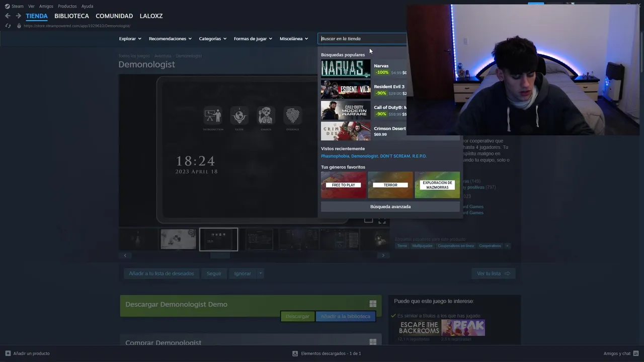The width and height of the screenshot is (644, 362).
Task: Open the LALOXZ profile tab
Action: click(151, 16)
